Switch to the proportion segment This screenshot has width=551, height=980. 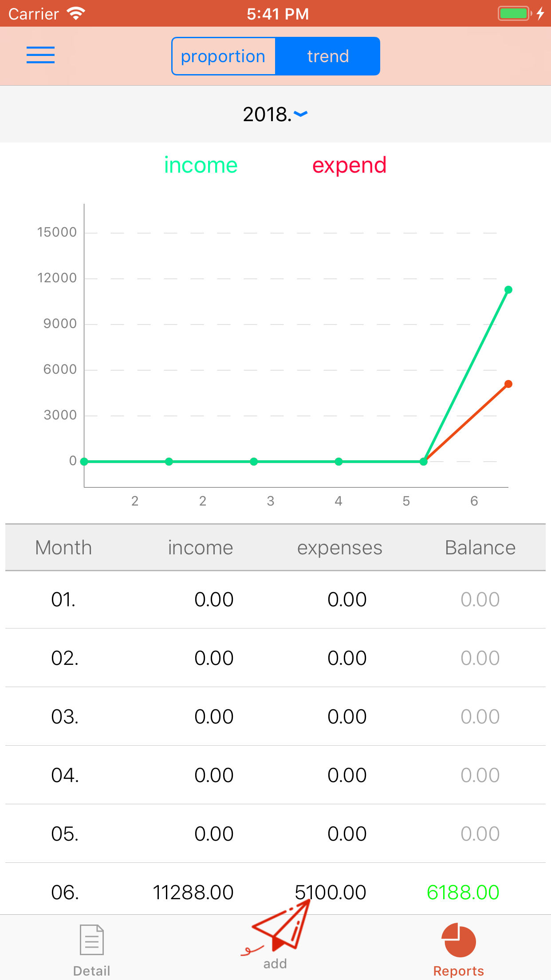point(223,56)
